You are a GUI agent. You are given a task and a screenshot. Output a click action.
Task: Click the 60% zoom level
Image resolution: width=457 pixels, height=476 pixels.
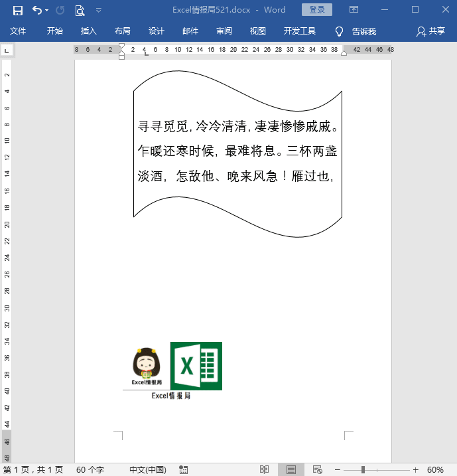pos(435,469)
